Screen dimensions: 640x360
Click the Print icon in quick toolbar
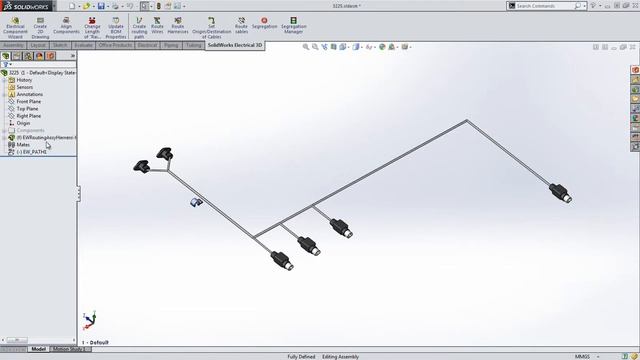coord(116,6)
